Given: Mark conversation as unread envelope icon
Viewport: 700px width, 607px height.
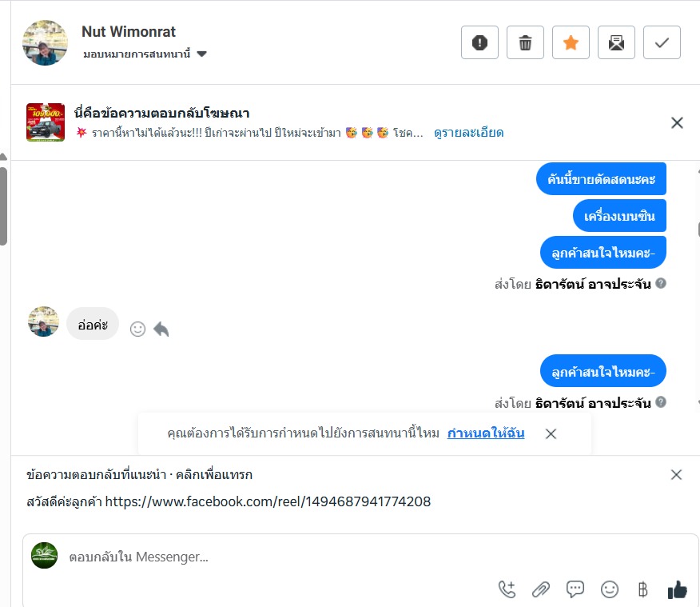Looking at the screenshot, I should (616, 42).
